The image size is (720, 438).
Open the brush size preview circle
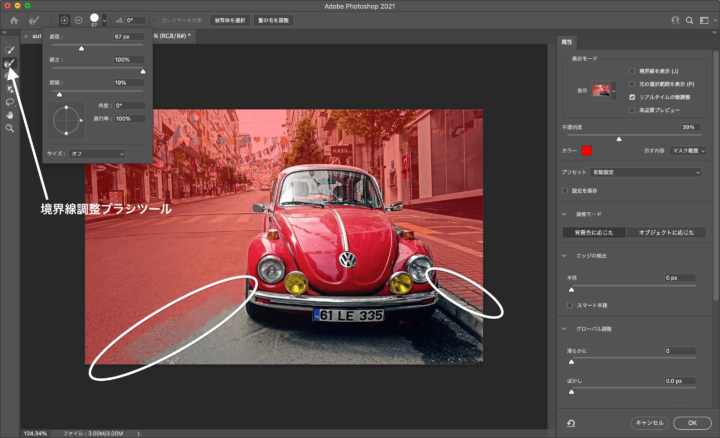click(x=94, y=19)
